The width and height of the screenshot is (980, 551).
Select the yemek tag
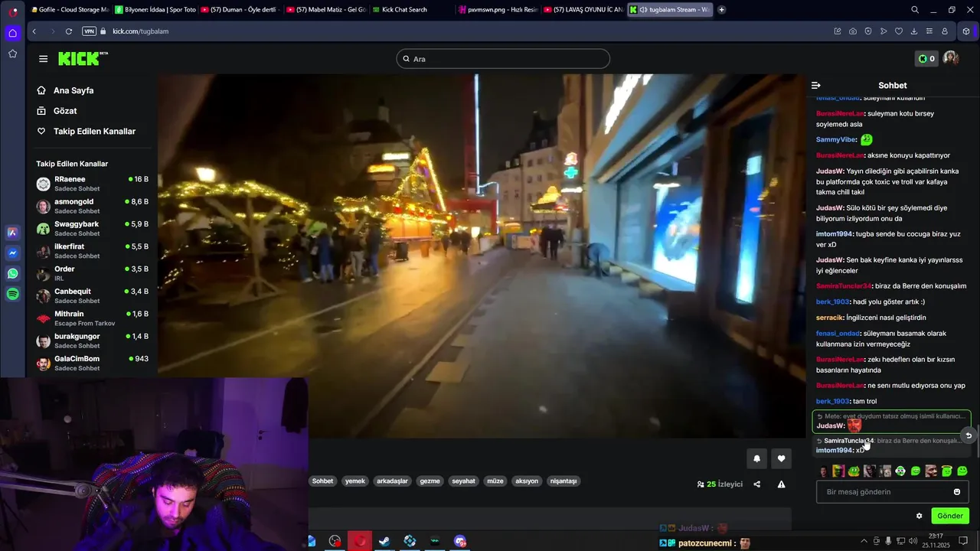pos(355,481)
